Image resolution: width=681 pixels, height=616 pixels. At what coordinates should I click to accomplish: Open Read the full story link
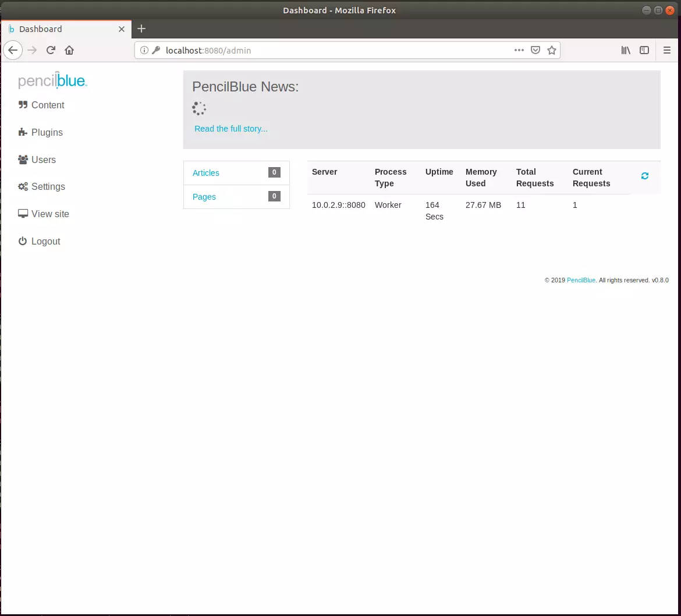(x=231, y=129)
